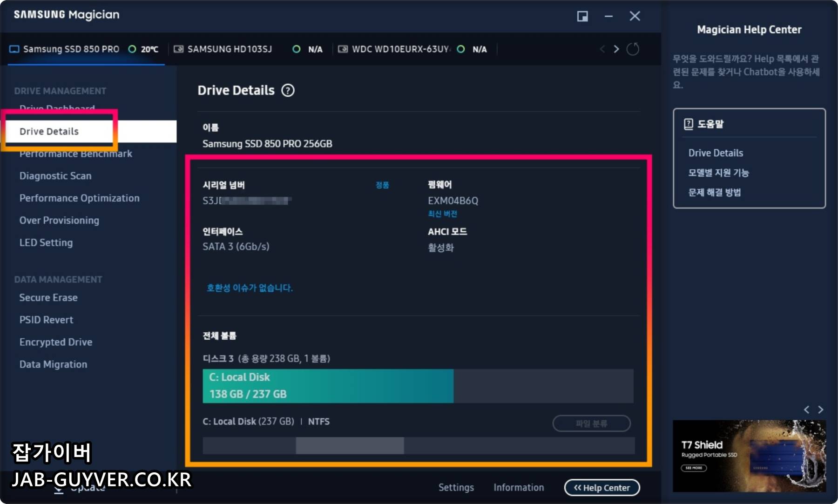Click the 호환성 이슈가 없습니다 compatibility message
838x504 pixels.
pyautogui.click(x=250, y=288)
